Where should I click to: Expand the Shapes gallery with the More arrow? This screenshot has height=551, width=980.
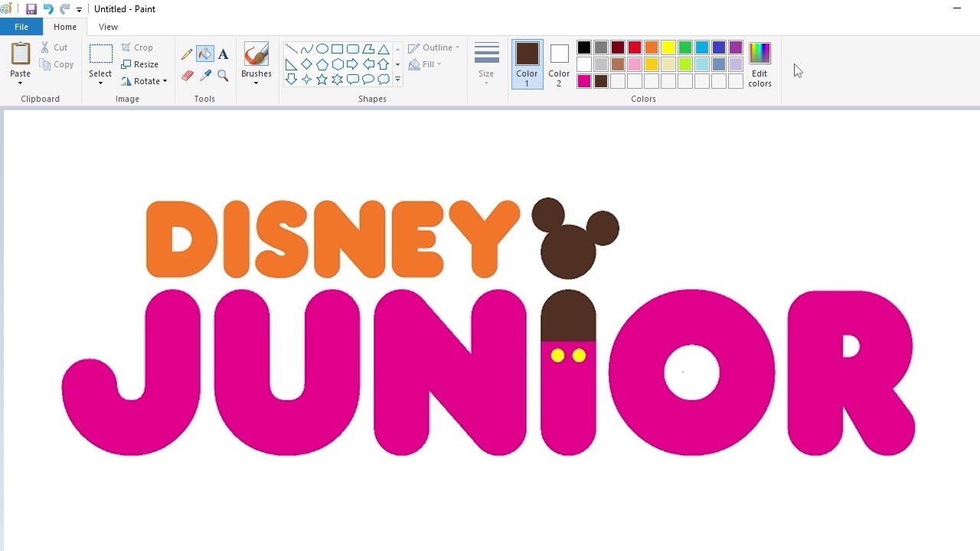click(397, 80)
